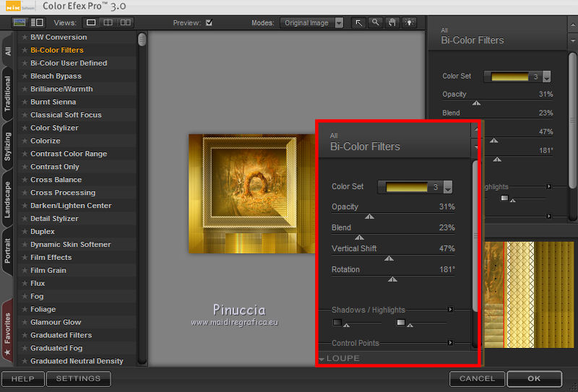Star the Cross Processing filter
Image resolution: width=578 pixels, height=392 pixels.
point(25,193)
